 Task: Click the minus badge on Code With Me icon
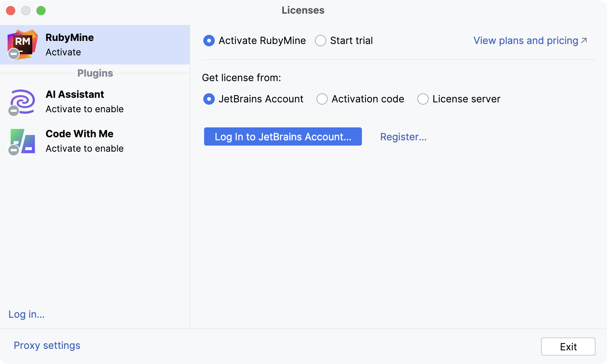point(14,151)
